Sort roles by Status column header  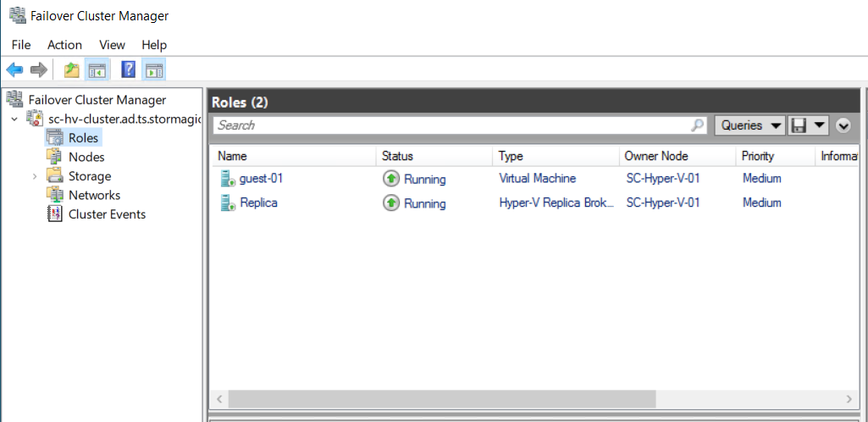(x=434, y=156)
